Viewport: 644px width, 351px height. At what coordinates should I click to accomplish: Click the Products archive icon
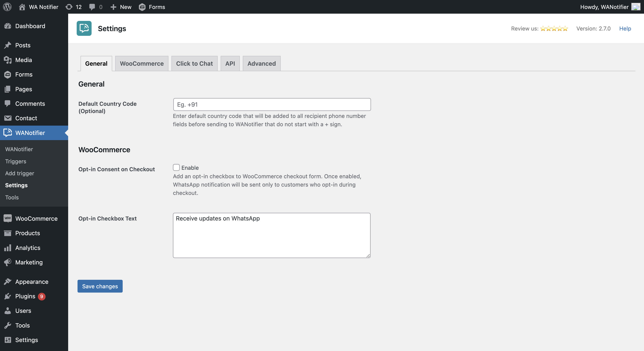(8, 233)
